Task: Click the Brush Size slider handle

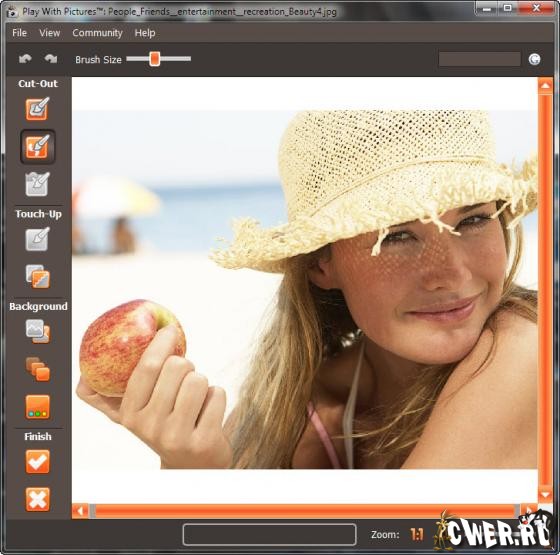Action: coord(155,59)
